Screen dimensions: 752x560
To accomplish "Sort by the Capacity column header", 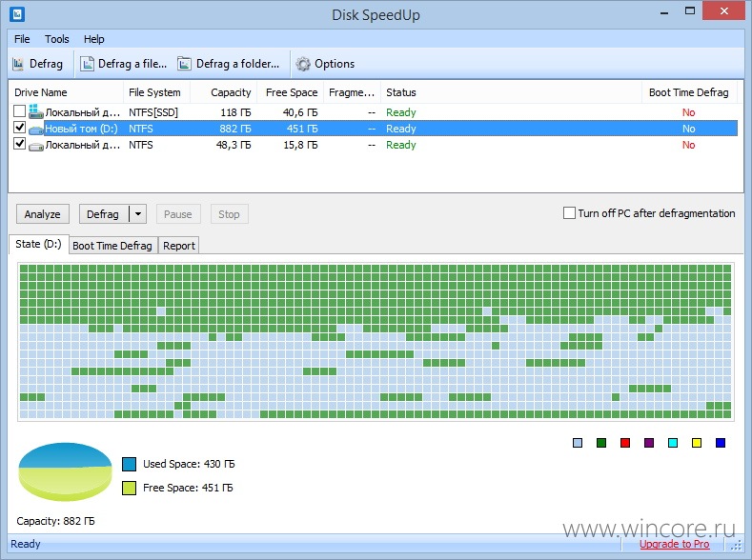I will (x=224, y=92).
